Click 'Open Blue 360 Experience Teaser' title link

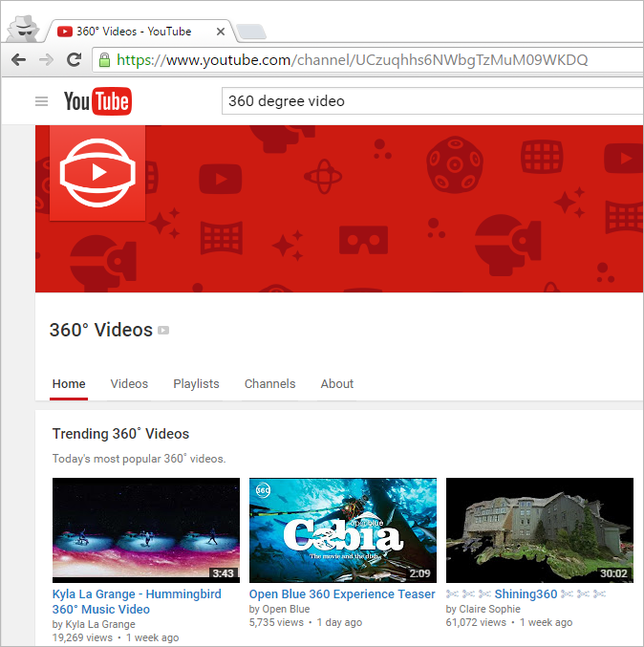(342, 594)
